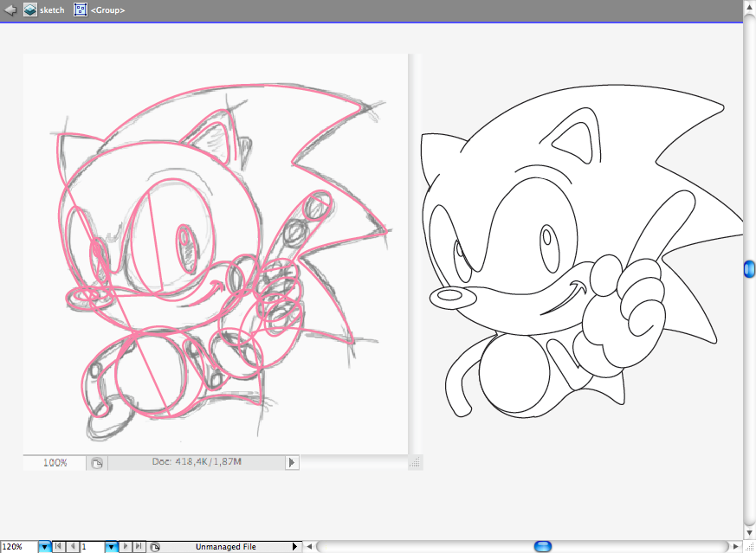
Task: Click the 100% zoom value in the sketch image
Action: (55, 462)
